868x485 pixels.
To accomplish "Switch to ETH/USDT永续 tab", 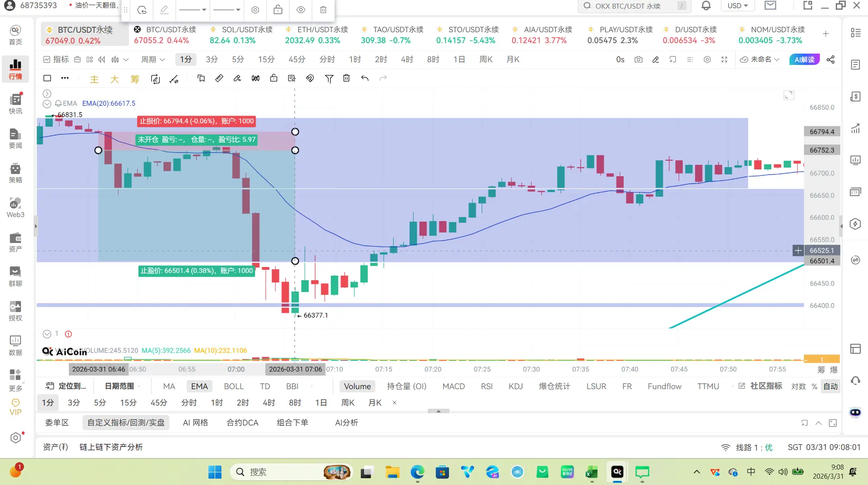I will point(316,35).
